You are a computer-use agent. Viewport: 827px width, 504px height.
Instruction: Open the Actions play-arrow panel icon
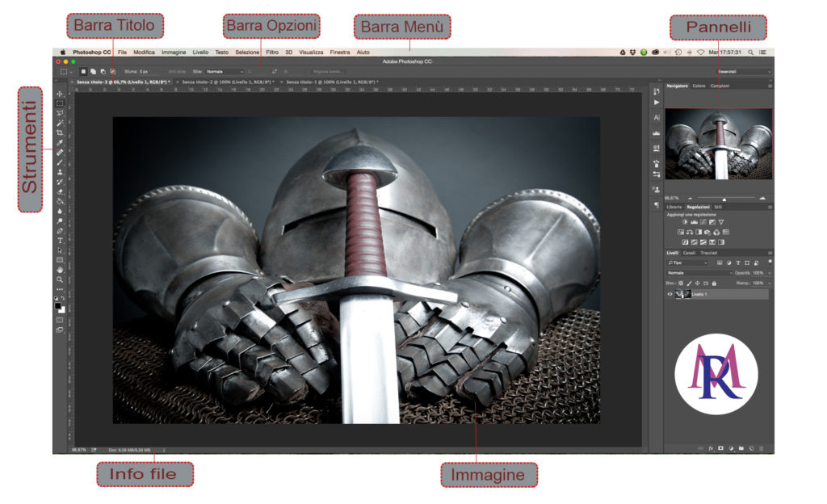[x=656, y=103]
